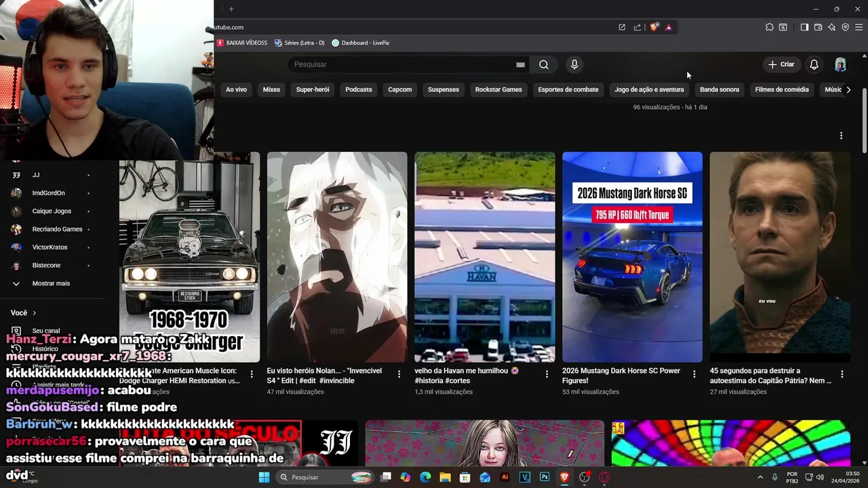Image resolution: width=868 pixels, height=488 pixels.
Task: Open the Brave hamburger main menu
Action: (x=859, y=27)
